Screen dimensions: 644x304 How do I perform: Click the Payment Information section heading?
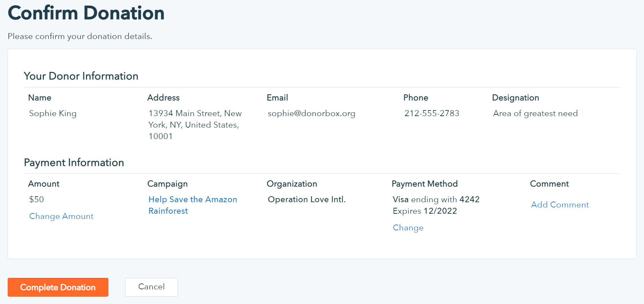tap(74, 162)
